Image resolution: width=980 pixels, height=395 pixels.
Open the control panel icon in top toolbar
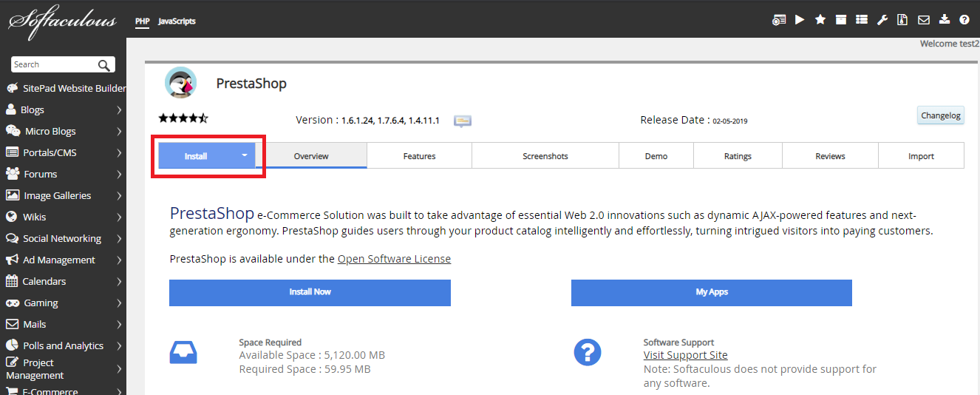coord(779,20)
